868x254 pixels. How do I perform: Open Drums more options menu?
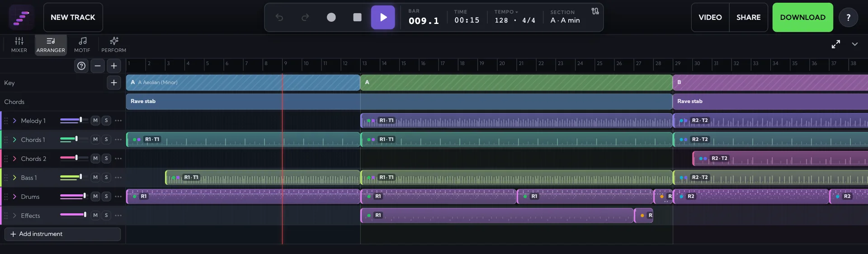(118, 197)
